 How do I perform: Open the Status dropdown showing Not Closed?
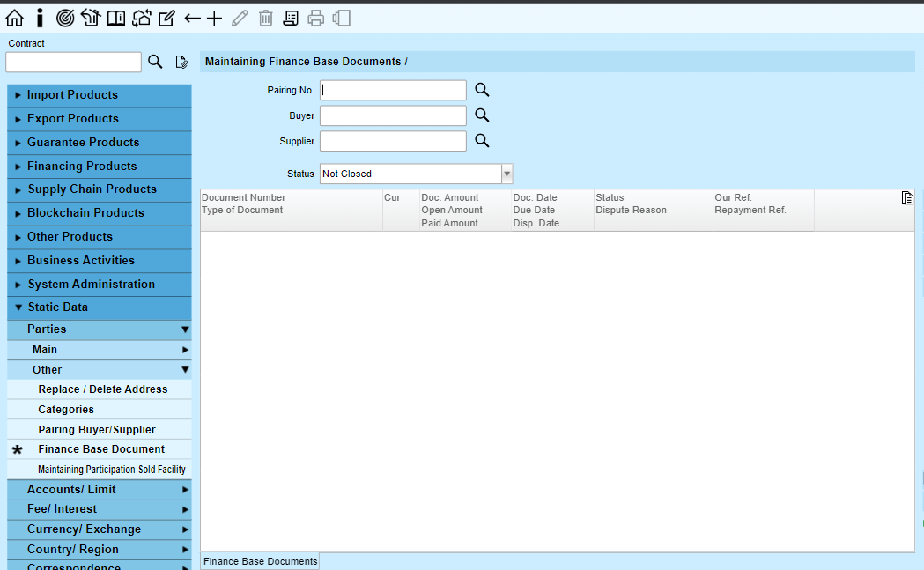(416, 174)
